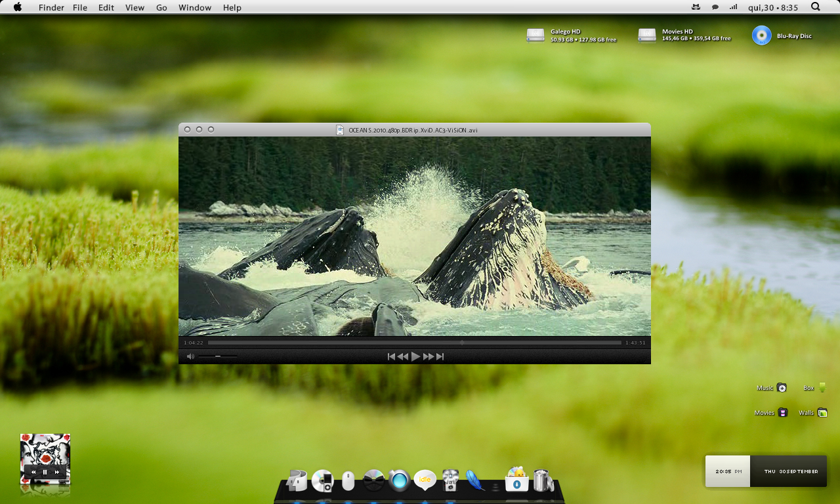
Task: Open the Apple menu
Action: pos(17,7)
